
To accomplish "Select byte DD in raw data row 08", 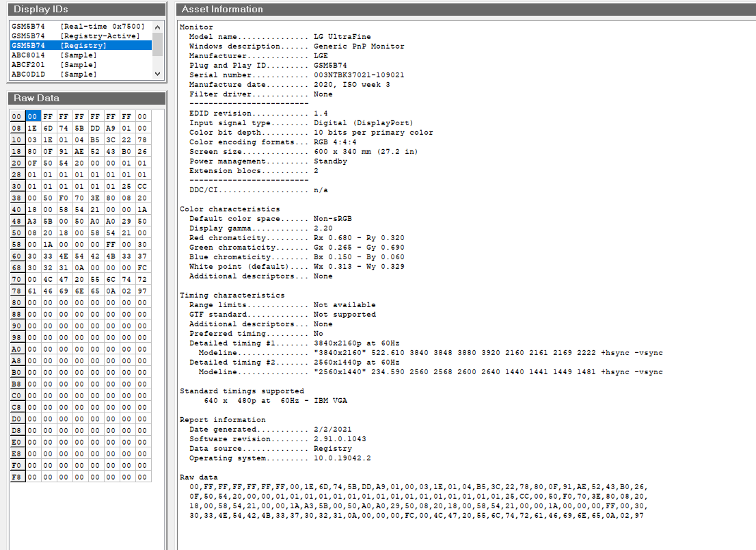I will 95,129.
